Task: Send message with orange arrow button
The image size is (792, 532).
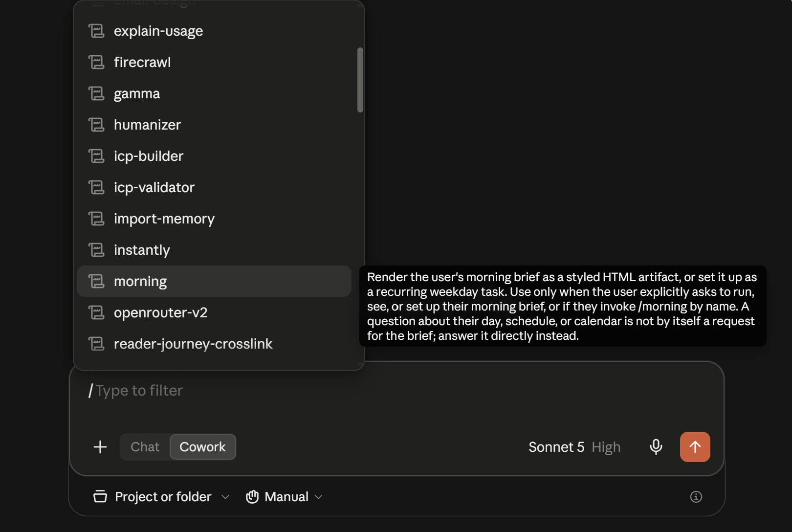Action: pos(695,447)
